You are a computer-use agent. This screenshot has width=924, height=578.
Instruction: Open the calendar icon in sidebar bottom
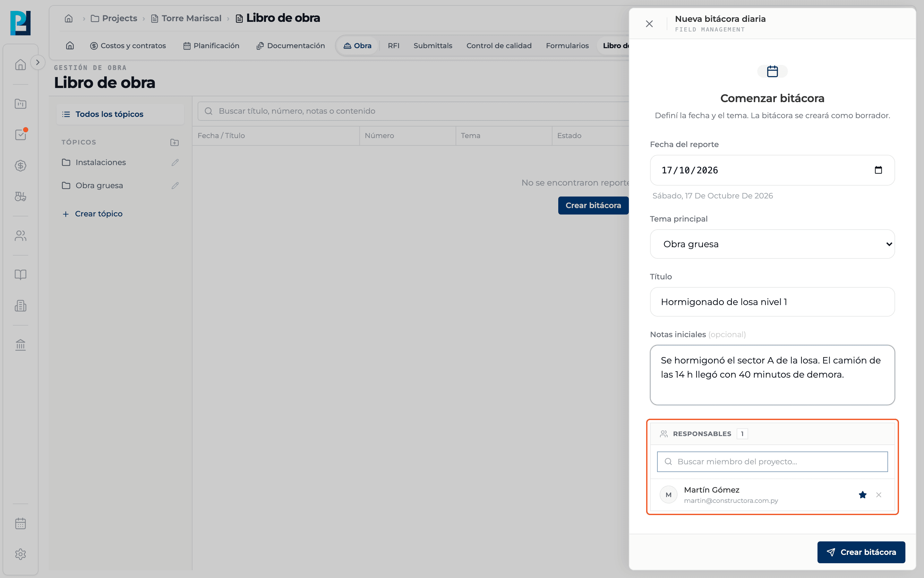tap(20, 523)
